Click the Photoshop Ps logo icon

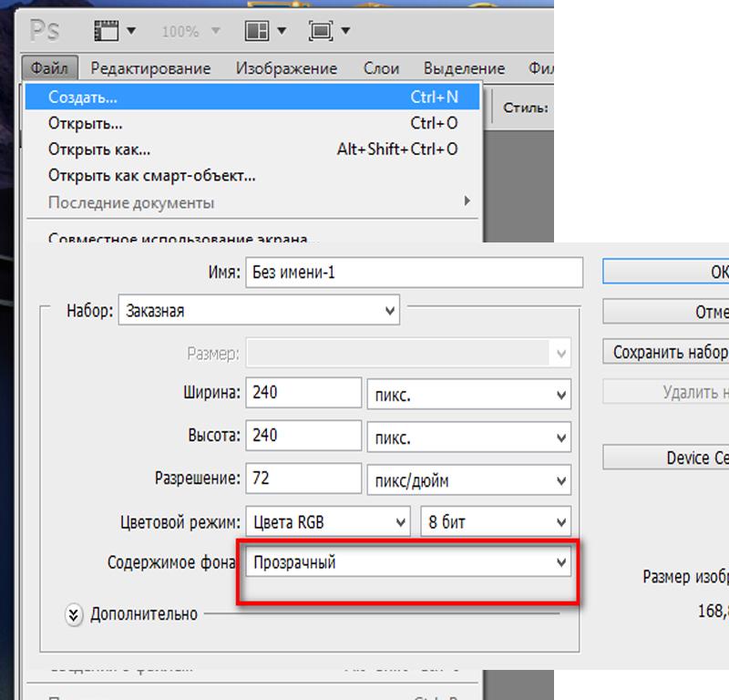[45, 31]
